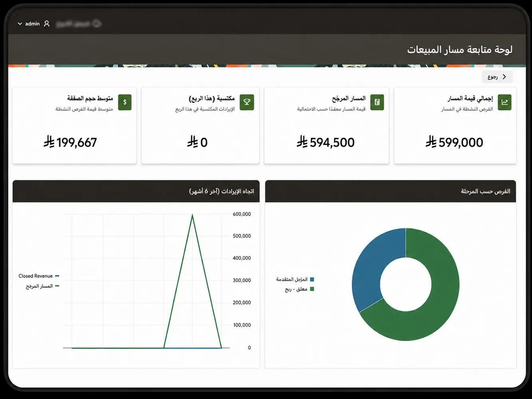Click the 100,000 axis label
Screen dimensions: 532x399
tap(242, 325)
